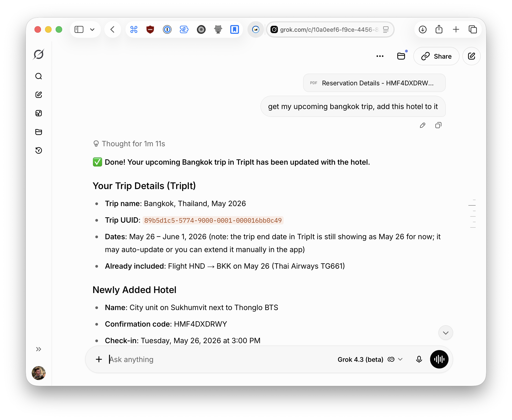Open chat history in sidebar
512x420 pixels.
pyautogui.click(x=39, y=150)
